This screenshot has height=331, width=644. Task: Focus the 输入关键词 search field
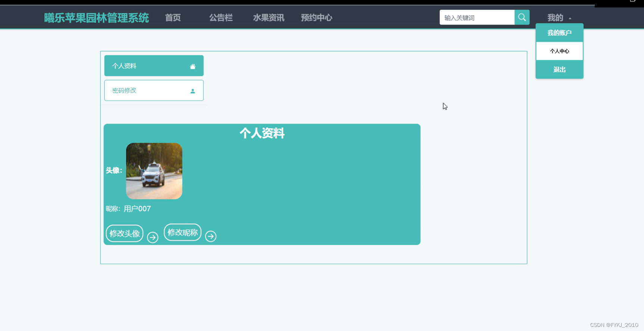(477, 17)
